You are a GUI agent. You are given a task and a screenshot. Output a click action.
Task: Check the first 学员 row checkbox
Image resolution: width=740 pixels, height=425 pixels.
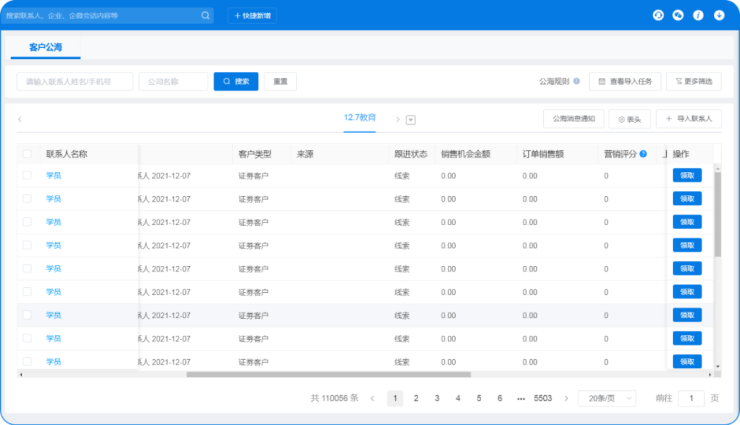pyautogui.click(x=27, y=174)
